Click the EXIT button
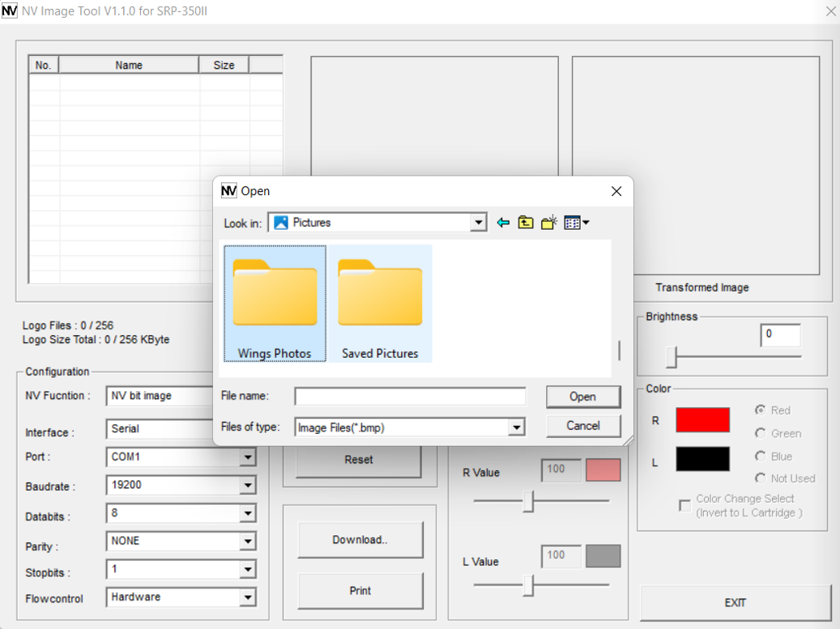840x629 pixels. (735, 603)
